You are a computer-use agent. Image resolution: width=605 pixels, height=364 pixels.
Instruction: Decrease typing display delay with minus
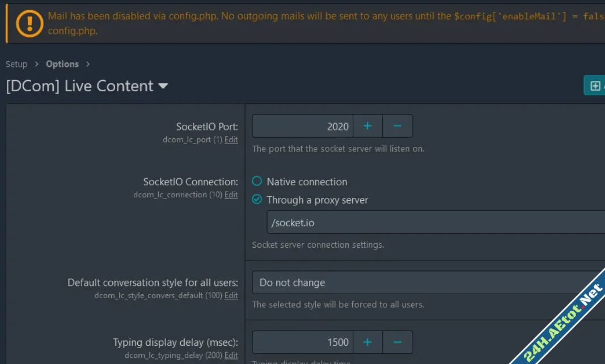(x=397, y=342)
